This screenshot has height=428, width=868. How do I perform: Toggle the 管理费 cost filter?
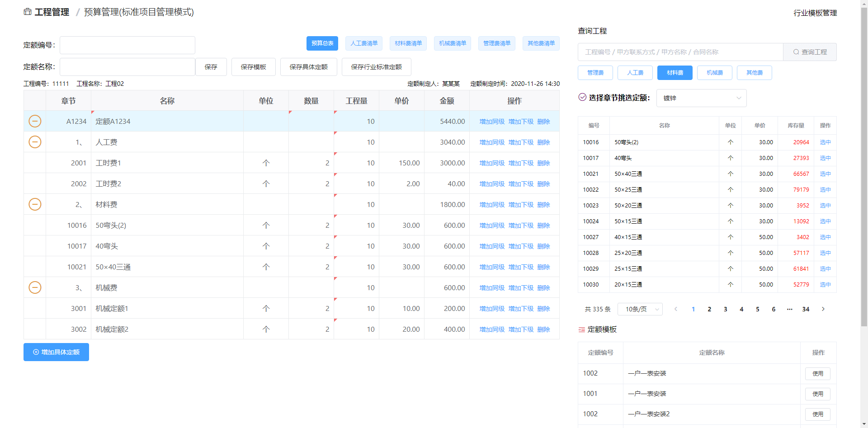click(x=595, y=72)
